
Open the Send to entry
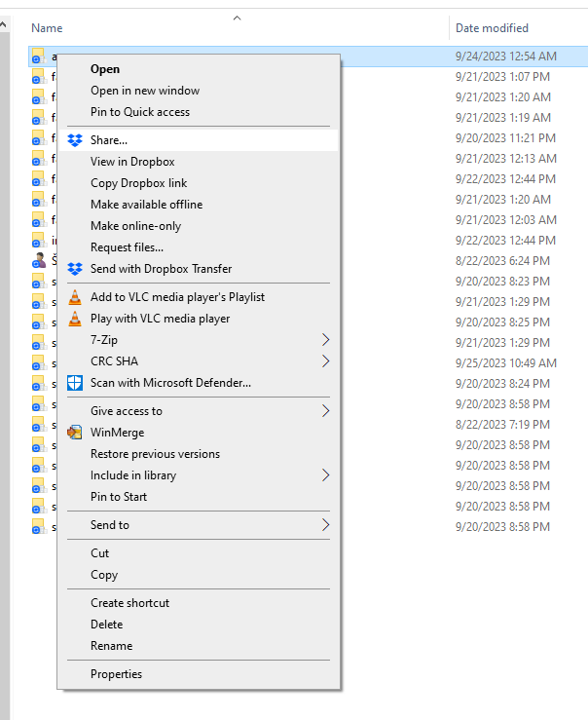point(199,525)
